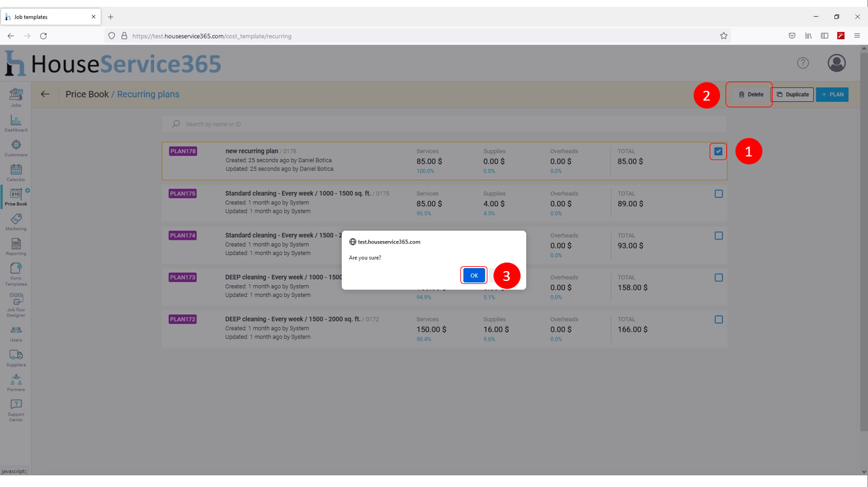Open the Pocket save icon
This screenshot has height=487, width=868.
[x=792, y=36]
